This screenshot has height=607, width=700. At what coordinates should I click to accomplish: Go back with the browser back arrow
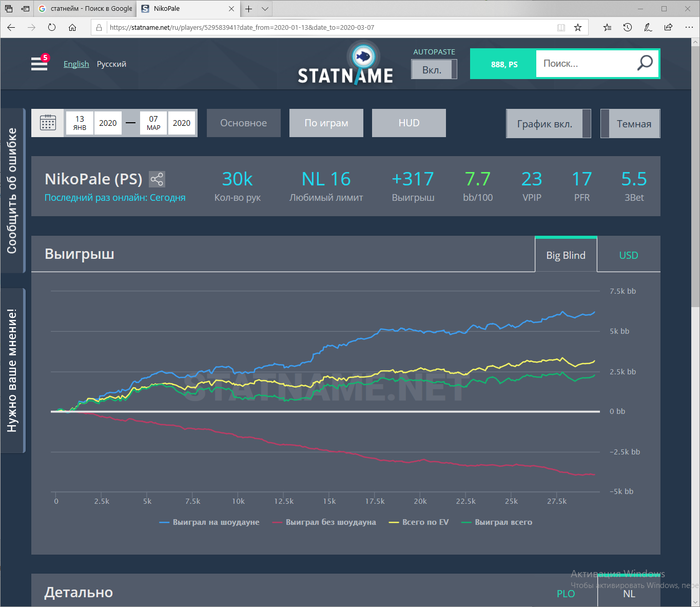click(x=11, y=27)
